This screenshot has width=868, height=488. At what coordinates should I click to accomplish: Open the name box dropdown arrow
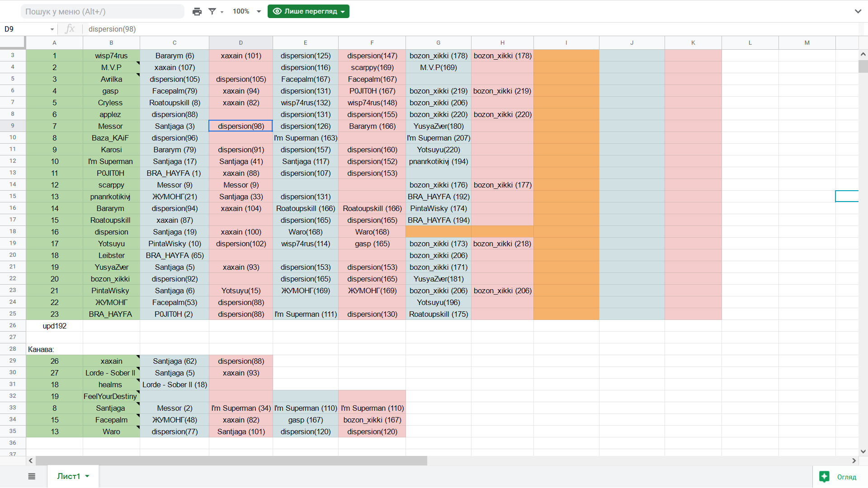click(x=52, y=29)
